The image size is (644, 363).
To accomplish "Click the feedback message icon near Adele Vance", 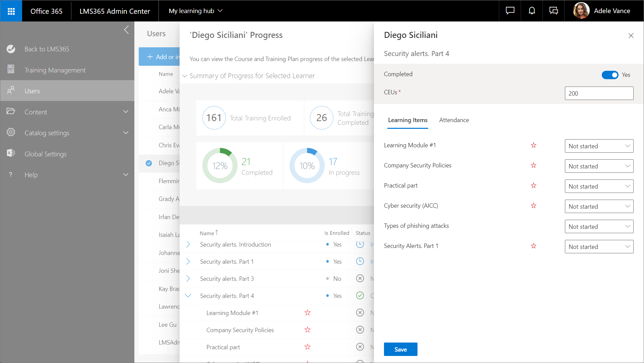I will [x=554, y=10].
